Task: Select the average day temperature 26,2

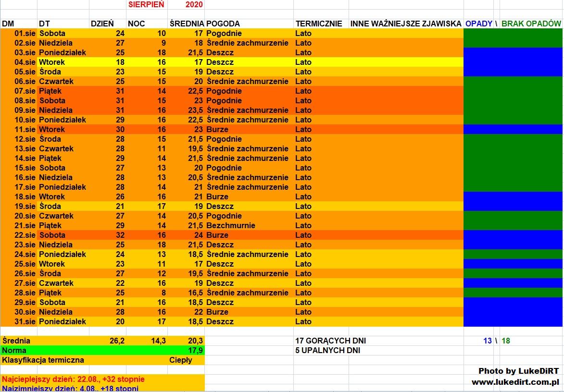Action: (x=117, y=341)
